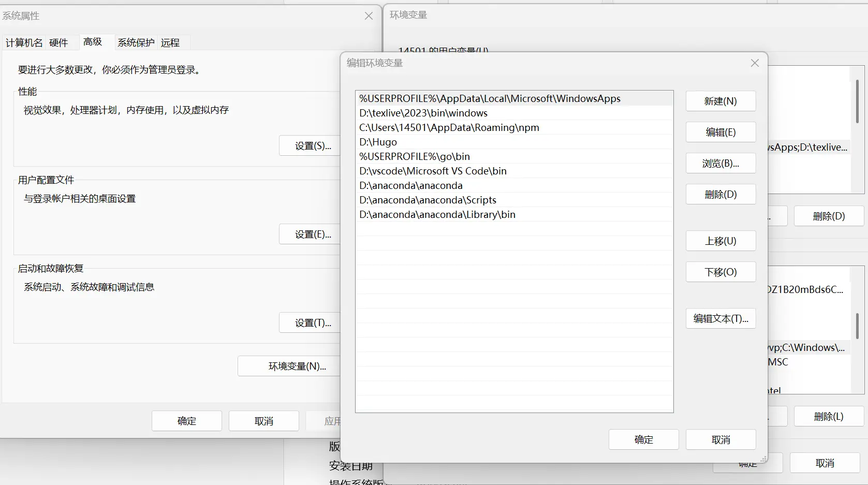Move entry up with 上移(U)

(x=720, y=241)
